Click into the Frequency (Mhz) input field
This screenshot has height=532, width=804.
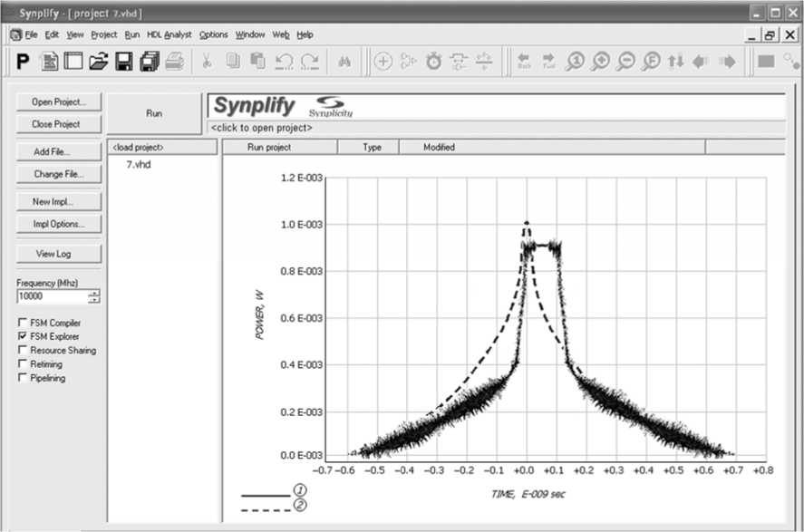click(51, 296)
